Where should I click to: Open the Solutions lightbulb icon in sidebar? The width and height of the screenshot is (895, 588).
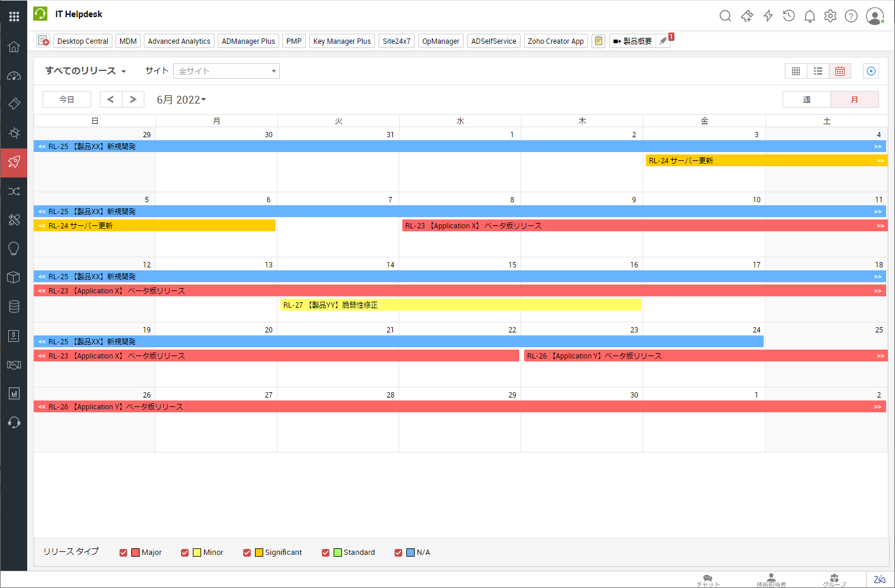click(x=14, y=248)
